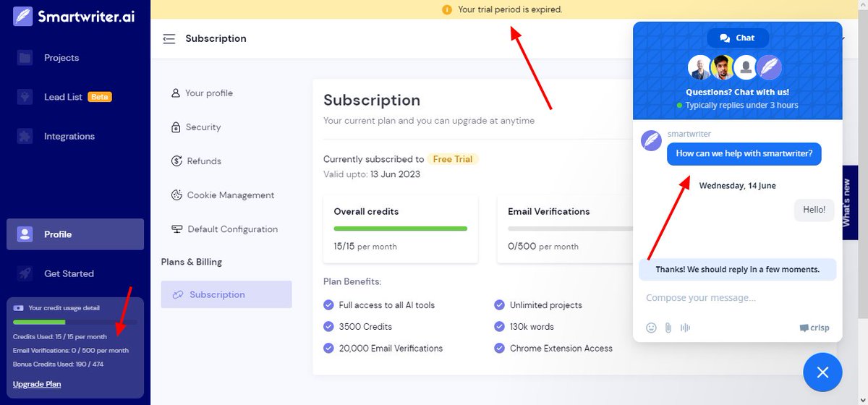Click the Smartwriter.ai feather logo
This screenshot has height=405, width=868.
(22, 16)
